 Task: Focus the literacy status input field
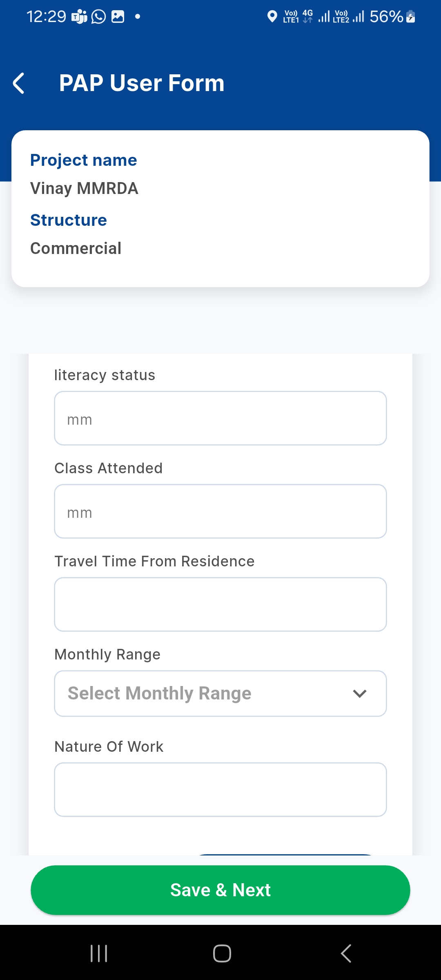(x=220, y=419)
